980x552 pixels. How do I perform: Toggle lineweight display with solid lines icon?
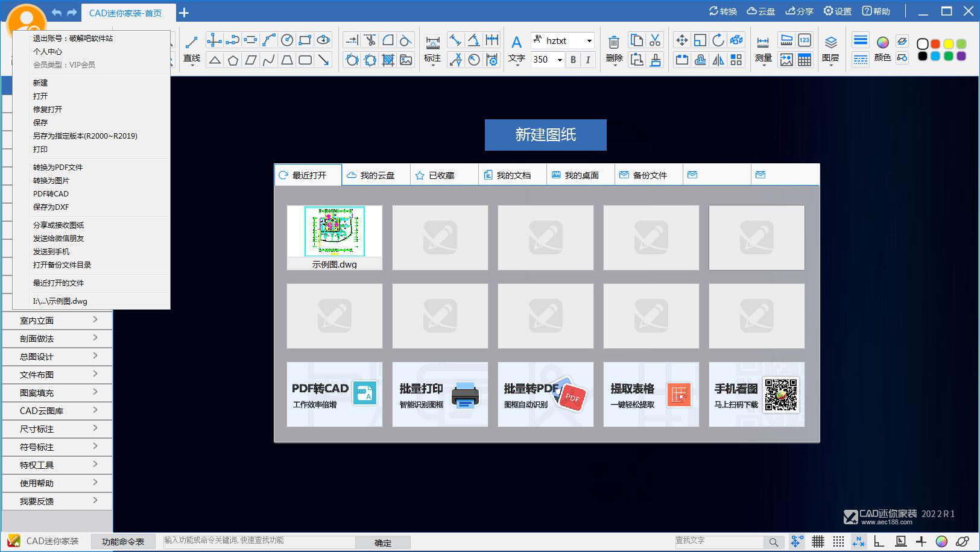[x=861, y=40]
